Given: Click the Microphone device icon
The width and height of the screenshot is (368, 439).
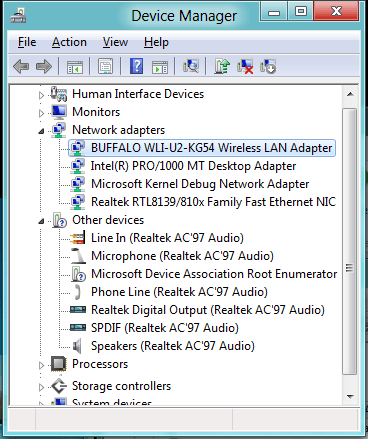Looking at the screenshot, I should click(x=78, y=256).
